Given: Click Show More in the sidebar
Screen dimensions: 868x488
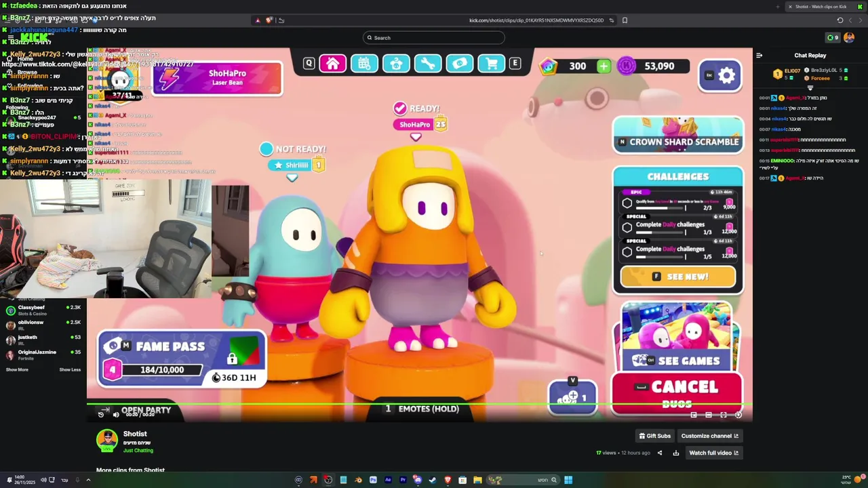Looking at the screenshot, I should [17, 369].
